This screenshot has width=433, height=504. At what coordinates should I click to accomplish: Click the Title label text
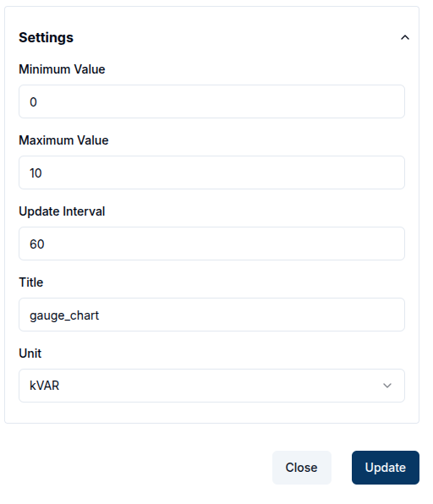coord(30,282)
